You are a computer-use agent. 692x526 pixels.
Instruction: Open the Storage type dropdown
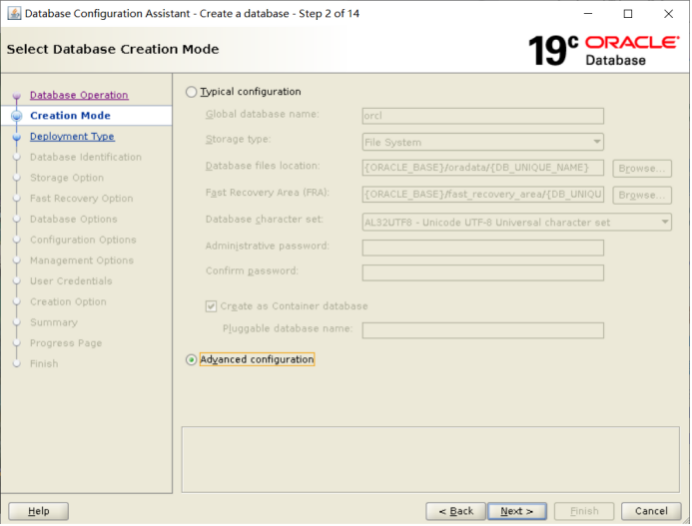tap(483, 142)
